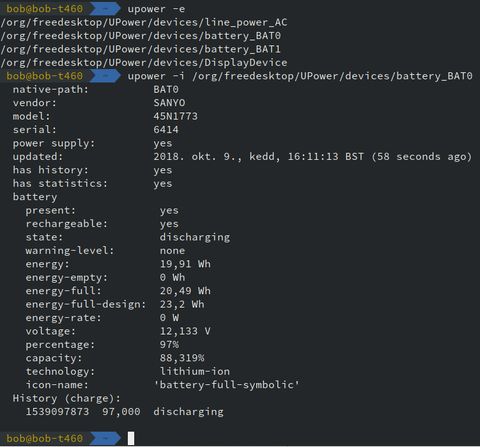This screenshot has width=480, height=447.
Task: Click the state value 'discharging'
Action: click(195, 237)
